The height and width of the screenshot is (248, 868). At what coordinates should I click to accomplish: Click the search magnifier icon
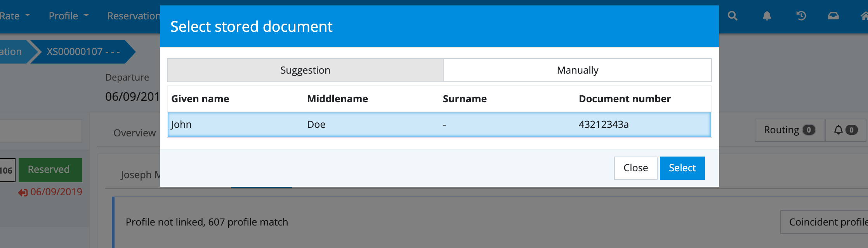[732, 16]
